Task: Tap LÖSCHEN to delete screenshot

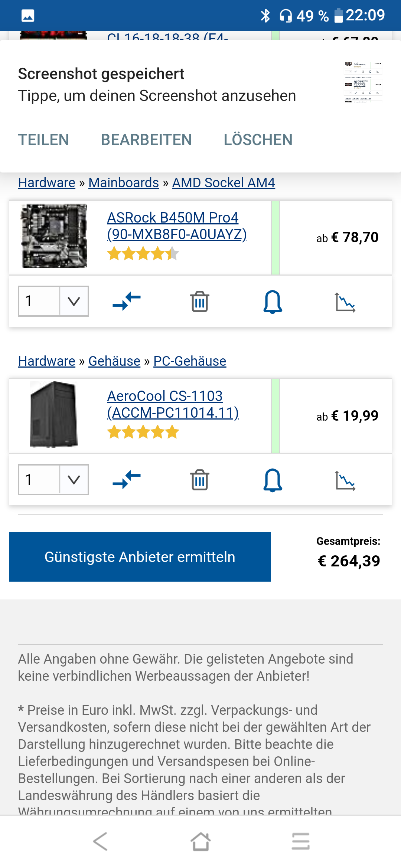Action: point(258,140)
